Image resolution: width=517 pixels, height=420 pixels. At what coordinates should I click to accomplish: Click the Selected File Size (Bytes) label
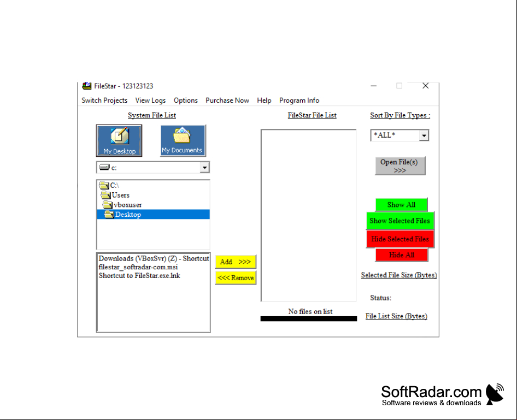point(399,275)
